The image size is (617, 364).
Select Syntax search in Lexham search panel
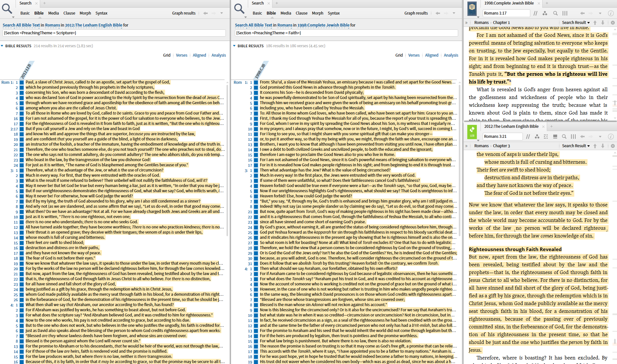click(101, 13)
